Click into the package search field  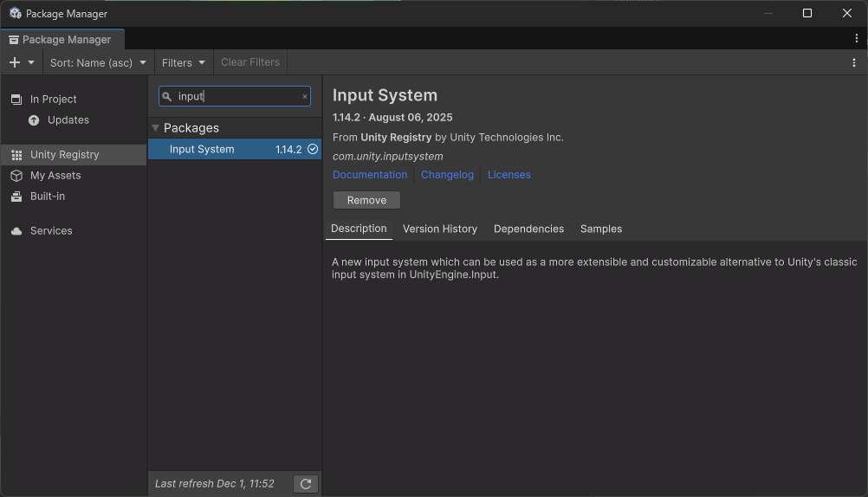click(x=235, y=96)
